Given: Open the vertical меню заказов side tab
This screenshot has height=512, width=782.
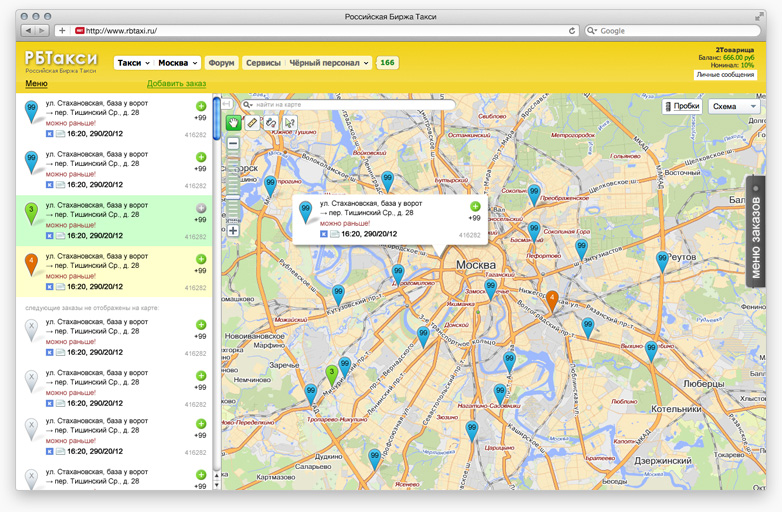Looking at the screenshot, I should 756,232.
